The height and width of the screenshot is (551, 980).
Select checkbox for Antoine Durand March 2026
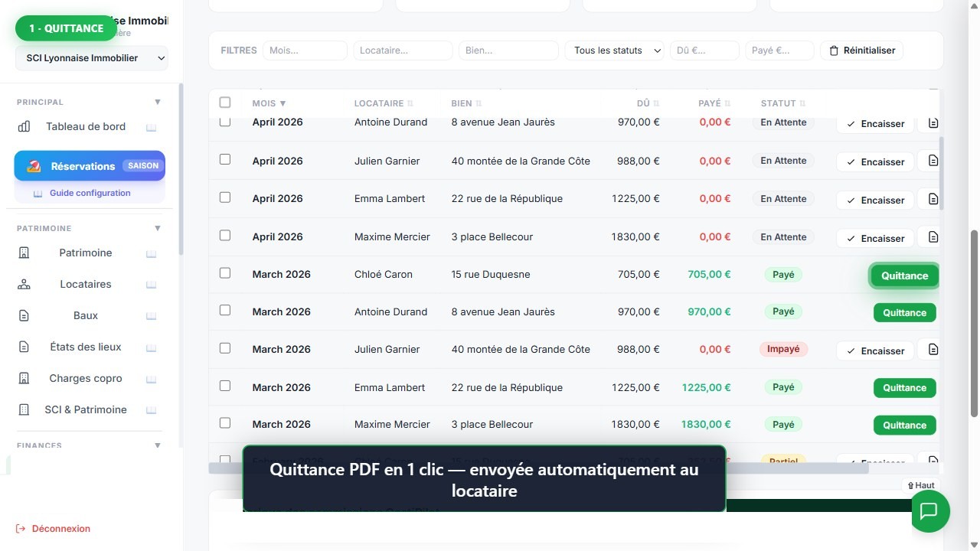225,311
